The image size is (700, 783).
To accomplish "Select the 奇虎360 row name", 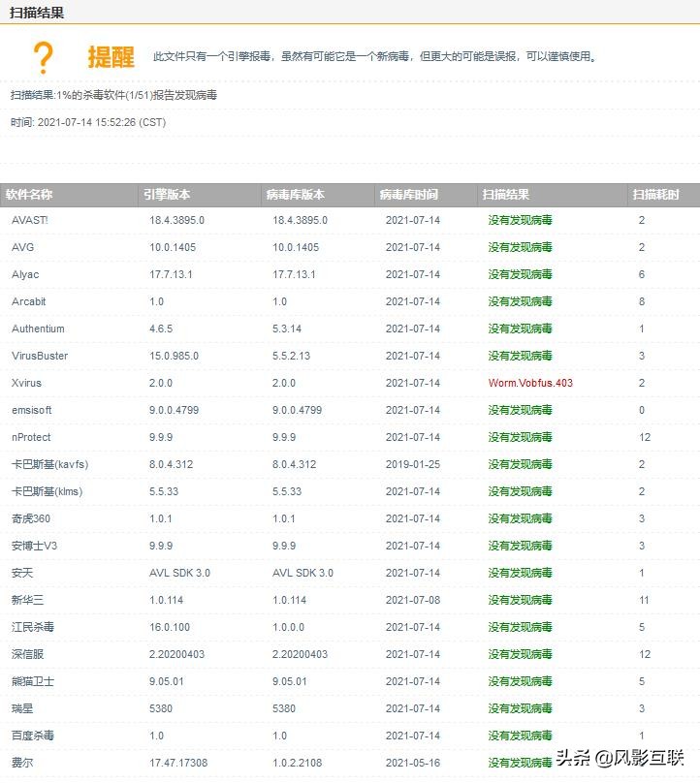I will [x=31, y=518].
